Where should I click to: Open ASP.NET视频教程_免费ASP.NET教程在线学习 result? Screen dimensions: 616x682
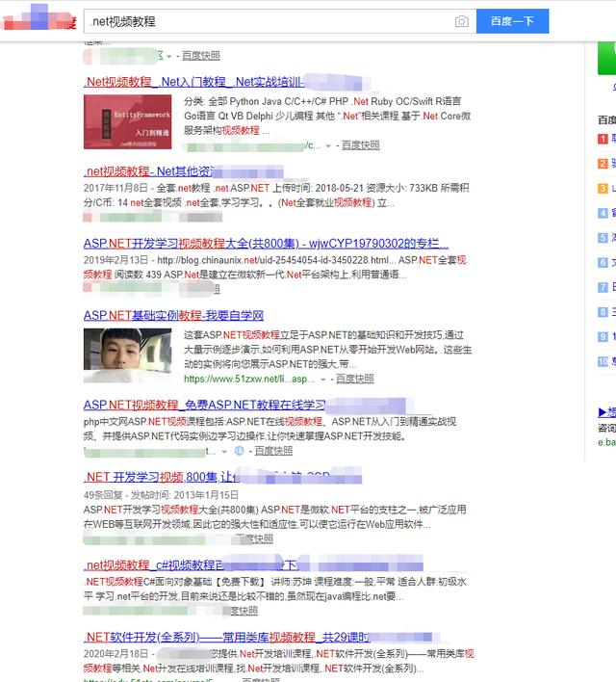coord(204,406)
